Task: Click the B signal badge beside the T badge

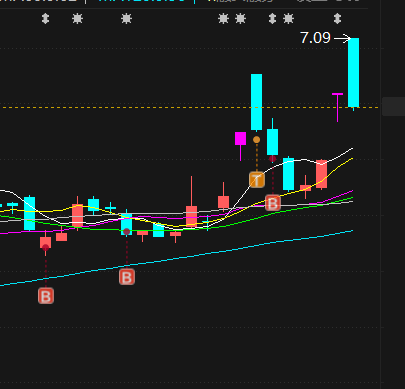Action: [x=273, y=203]
